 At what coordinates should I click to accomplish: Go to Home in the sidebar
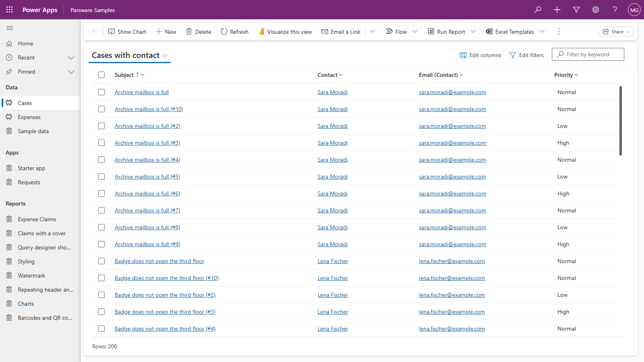pyautogui.click(x=40, y=43)
